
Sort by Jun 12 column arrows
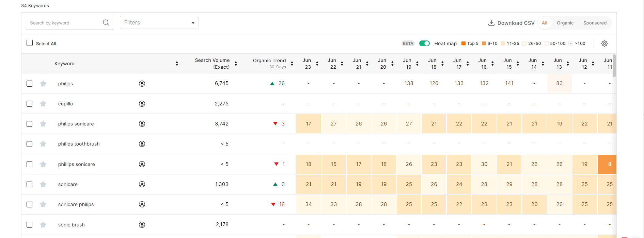pyautogui.click(x=593, y=64)
